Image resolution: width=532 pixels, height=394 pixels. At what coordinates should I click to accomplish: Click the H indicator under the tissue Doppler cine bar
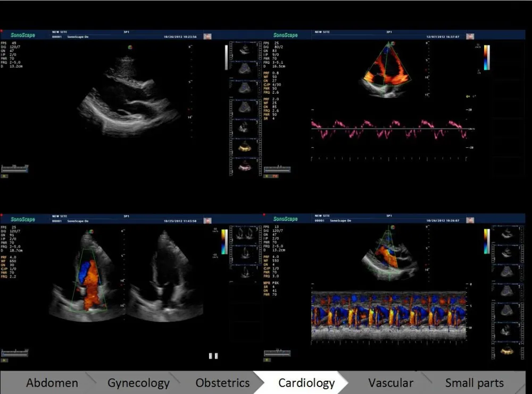(x=267, y=177)
